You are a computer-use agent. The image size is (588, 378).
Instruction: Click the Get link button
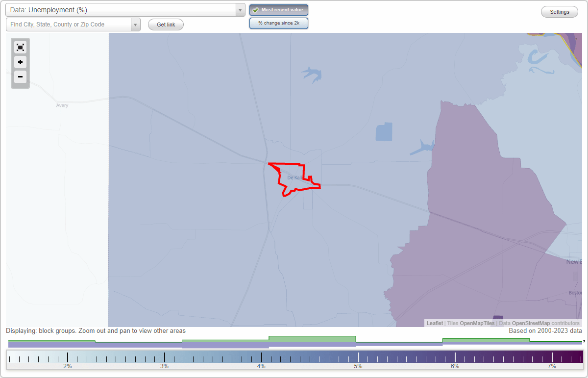pyautogui.click(x=165, y=24)
